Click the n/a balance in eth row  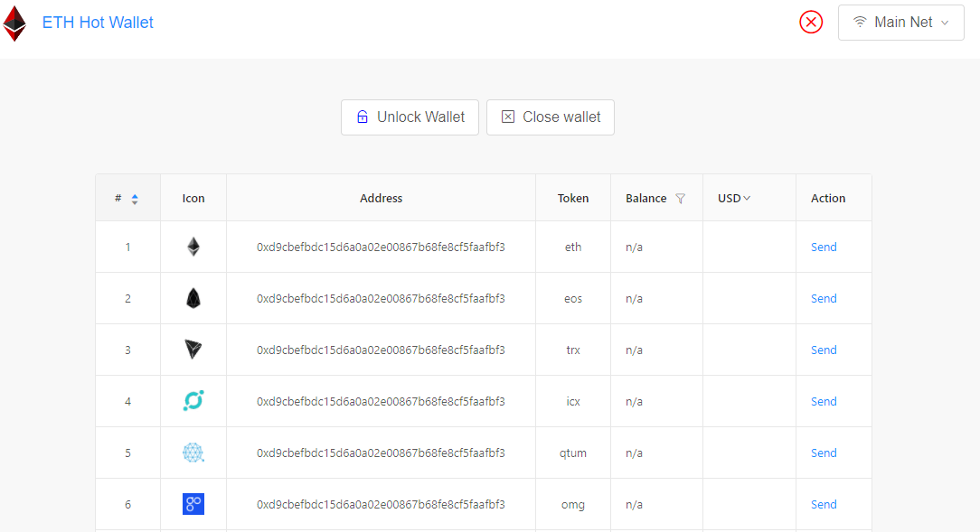(634, 247)
